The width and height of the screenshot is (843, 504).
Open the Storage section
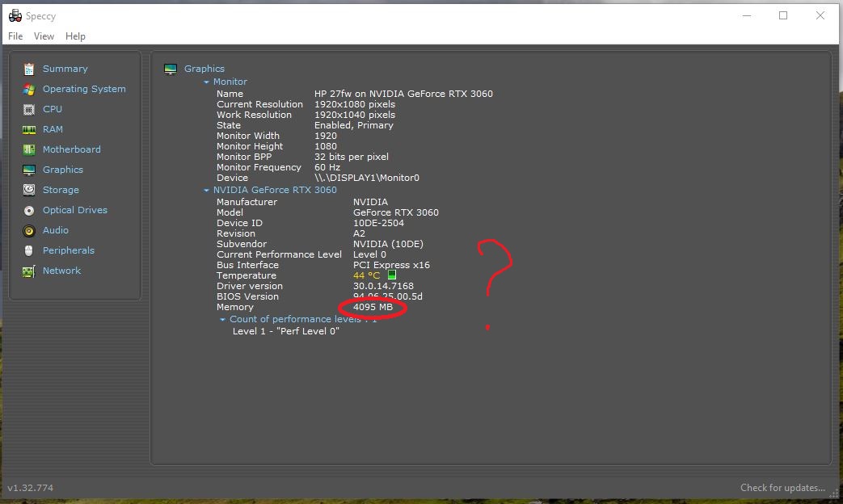[61, 190]
